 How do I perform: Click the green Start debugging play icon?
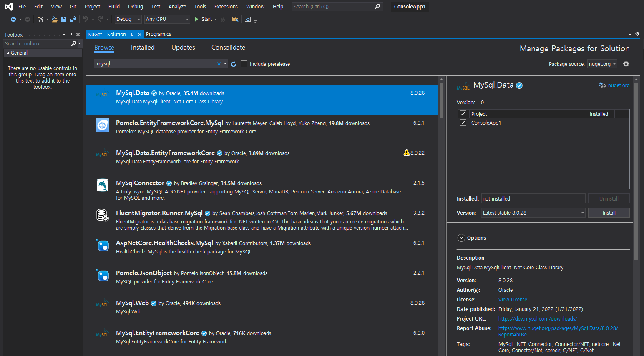(196, 19)
